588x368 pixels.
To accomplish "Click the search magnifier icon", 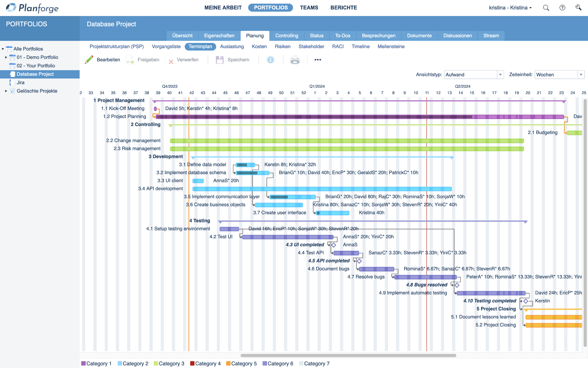I will 546,8.
